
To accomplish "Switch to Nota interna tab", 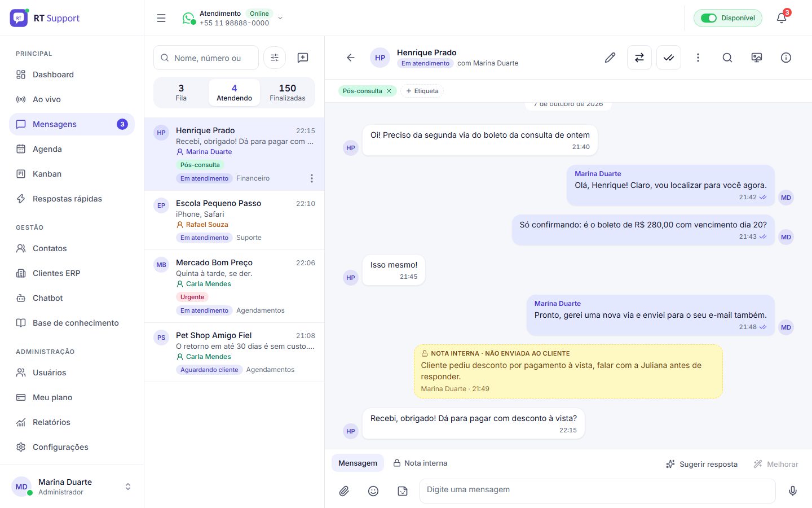I will tap(420, 463).
